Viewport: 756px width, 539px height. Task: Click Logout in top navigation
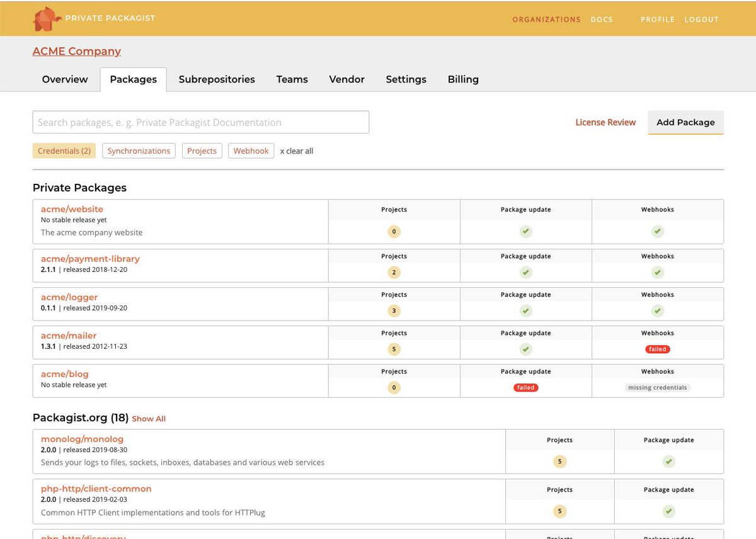coord(702,20)
